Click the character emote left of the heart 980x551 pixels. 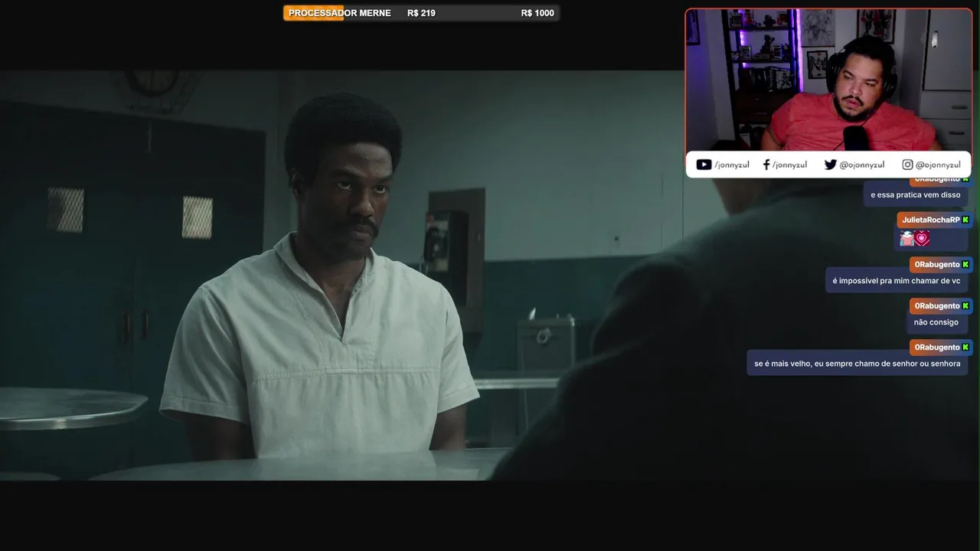(x=906, y=239)
